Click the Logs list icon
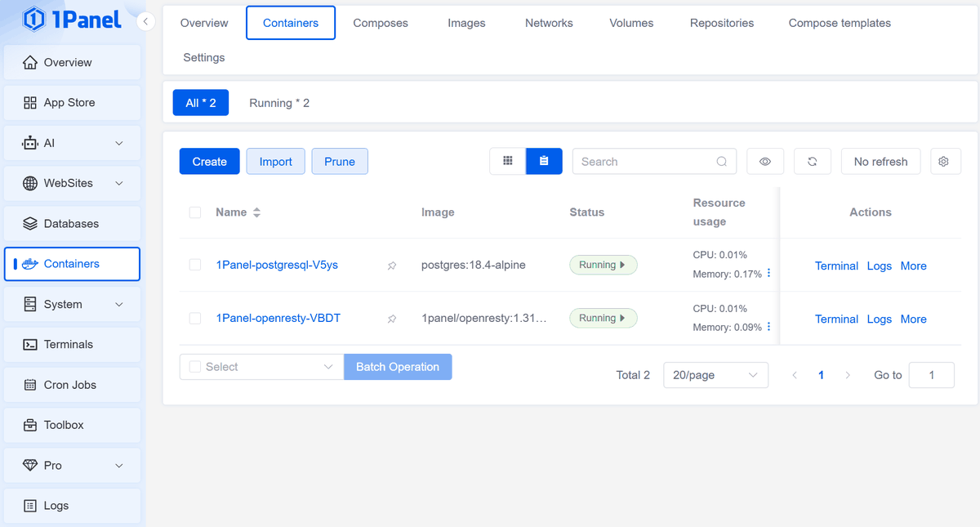 click(x=30, y=506)
